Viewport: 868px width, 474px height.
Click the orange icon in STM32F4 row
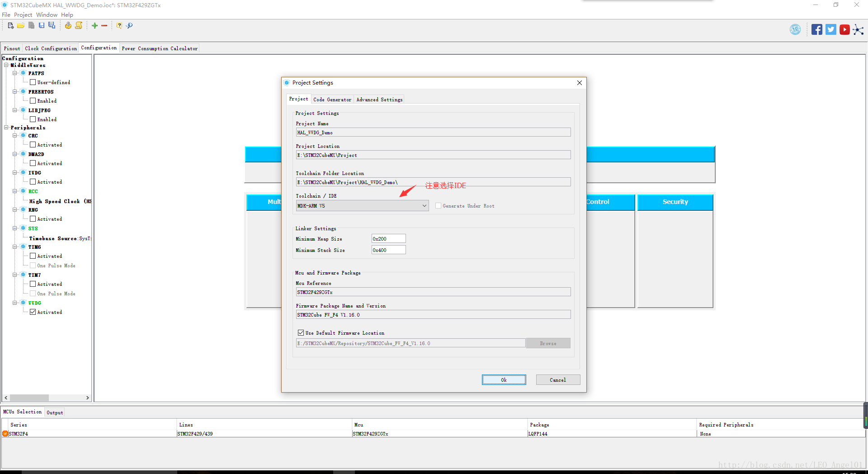tap(5, 434)
